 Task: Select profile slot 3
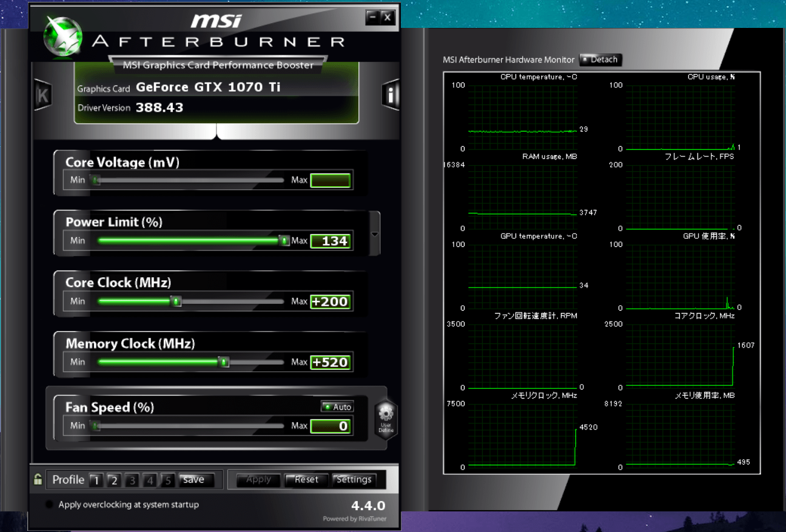(x=132, y=480)
